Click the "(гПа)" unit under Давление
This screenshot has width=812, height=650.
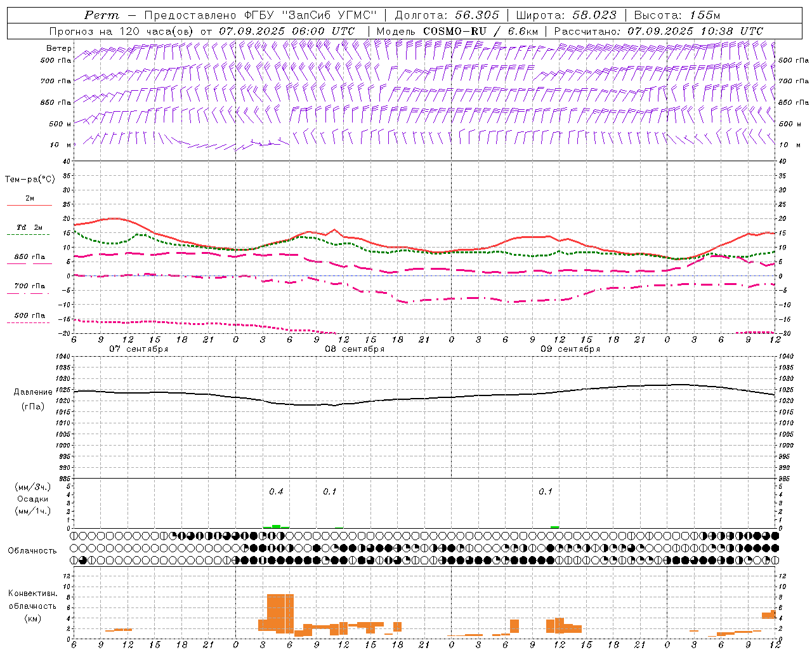[33, 407]
